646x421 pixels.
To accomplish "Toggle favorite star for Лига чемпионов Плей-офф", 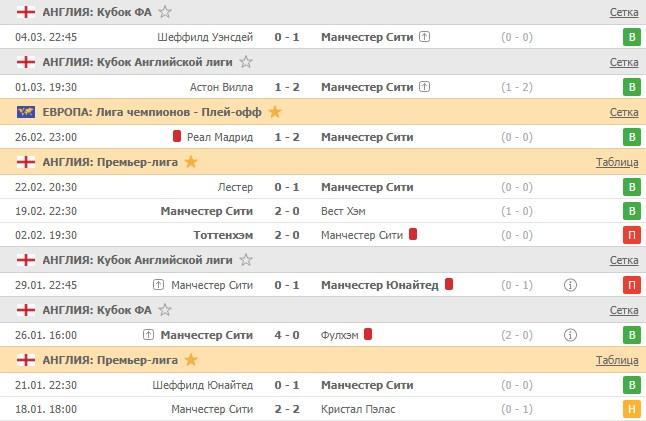I will coord(275,112).
